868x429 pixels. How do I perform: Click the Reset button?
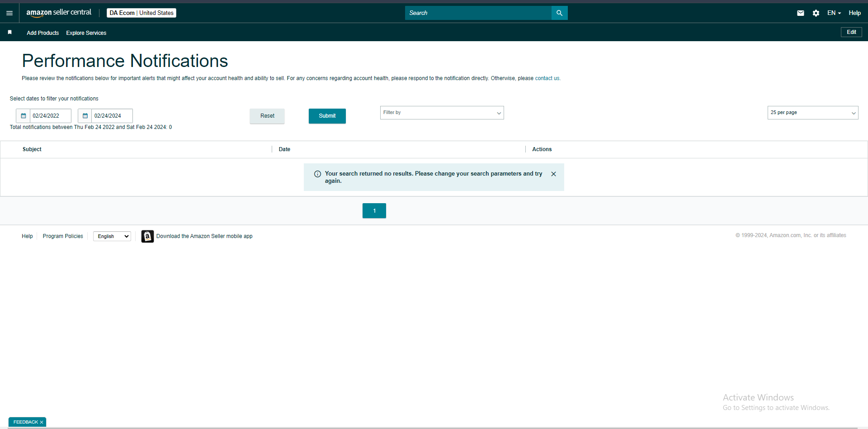pos(267,116)
